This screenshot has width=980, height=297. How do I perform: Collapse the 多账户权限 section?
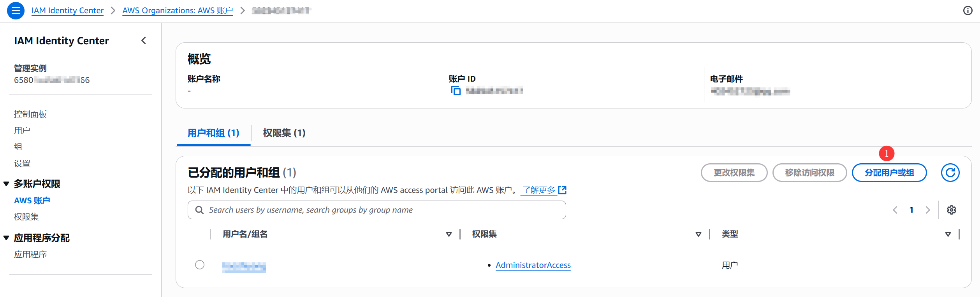click(6, 184)
